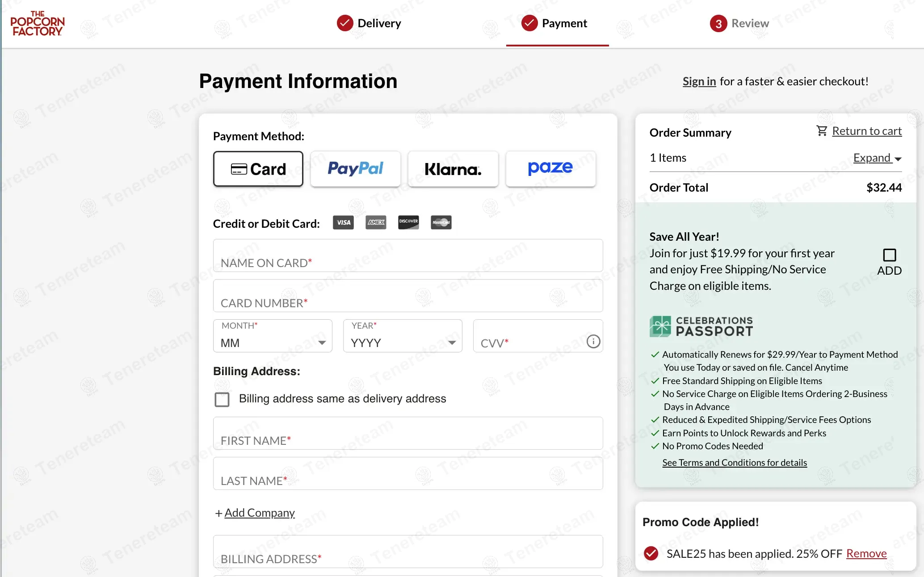The height and width of the screenshot is (577, 924).
Task: Go to the Review step tab
Action: [739, 23]
